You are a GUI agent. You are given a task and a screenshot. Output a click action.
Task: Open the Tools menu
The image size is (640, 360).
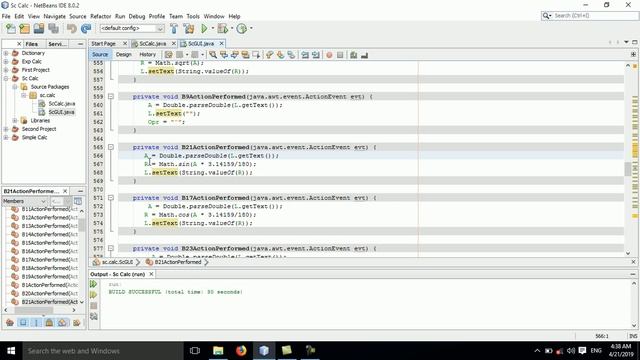coord(193,16)
